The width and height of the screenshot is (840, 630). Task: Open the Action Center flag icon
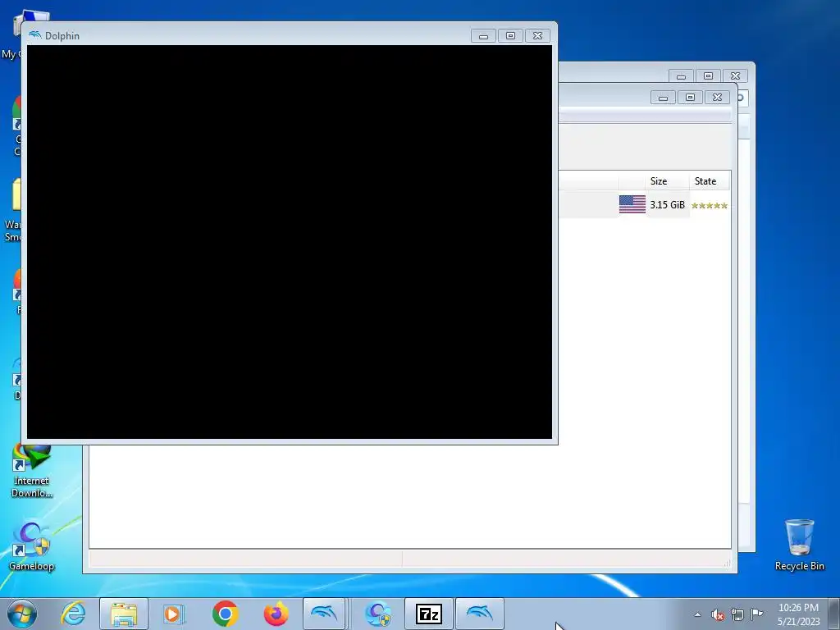(756, 614)
